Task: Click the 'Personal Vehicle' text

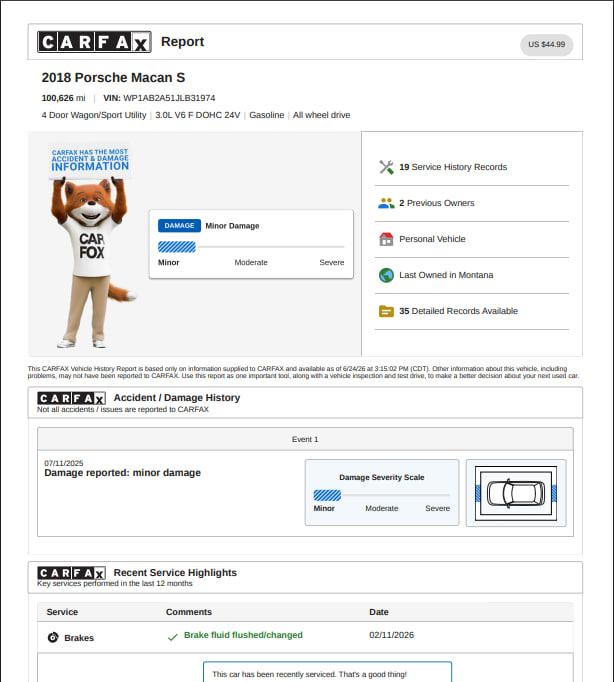Action: click(x=432, y=239)
